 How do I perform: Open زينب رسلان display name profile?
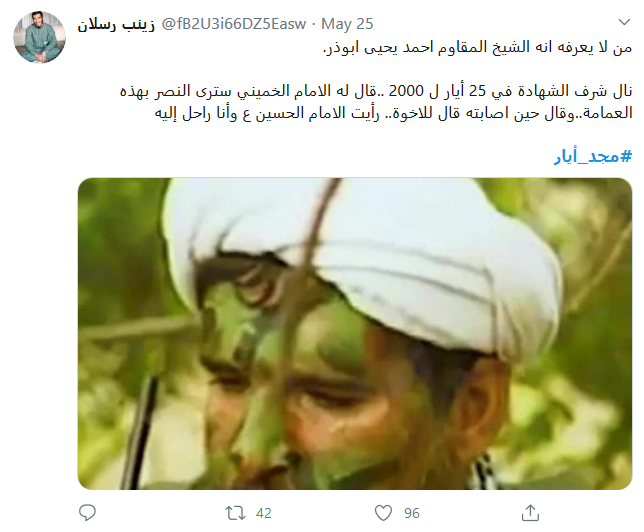tap(116, 24)
